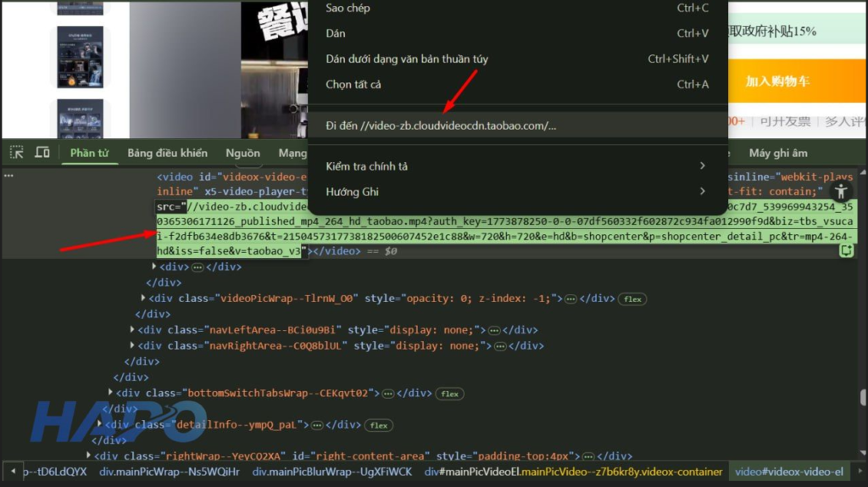Image resolution: width=868 pixels, height=487 pixels.
Task: Click the inspect element picker icon
Action: [16, 153]
